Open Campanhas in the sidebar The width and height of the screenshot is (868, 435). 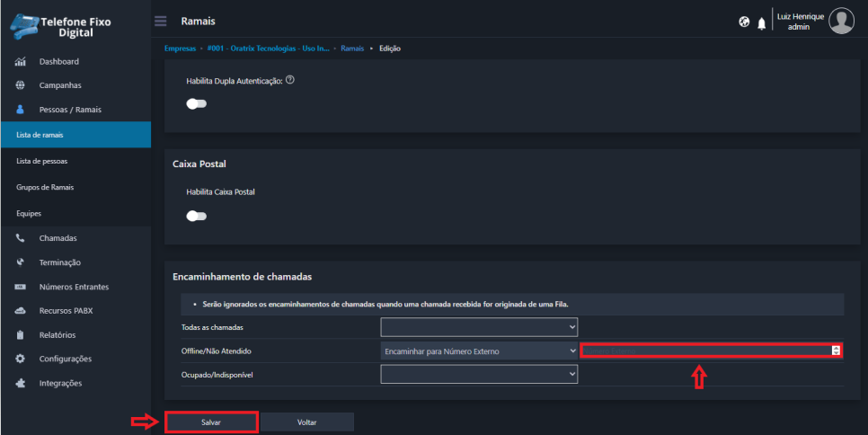(59, 85)
